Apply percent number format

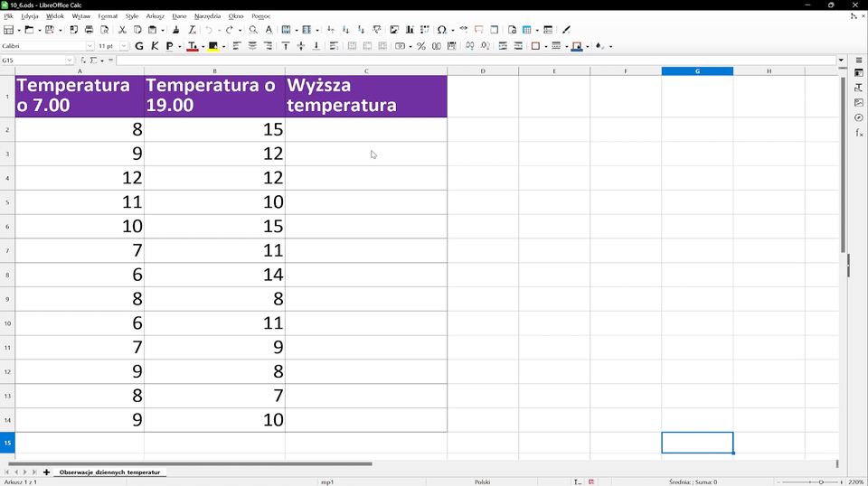click(421, 46)
